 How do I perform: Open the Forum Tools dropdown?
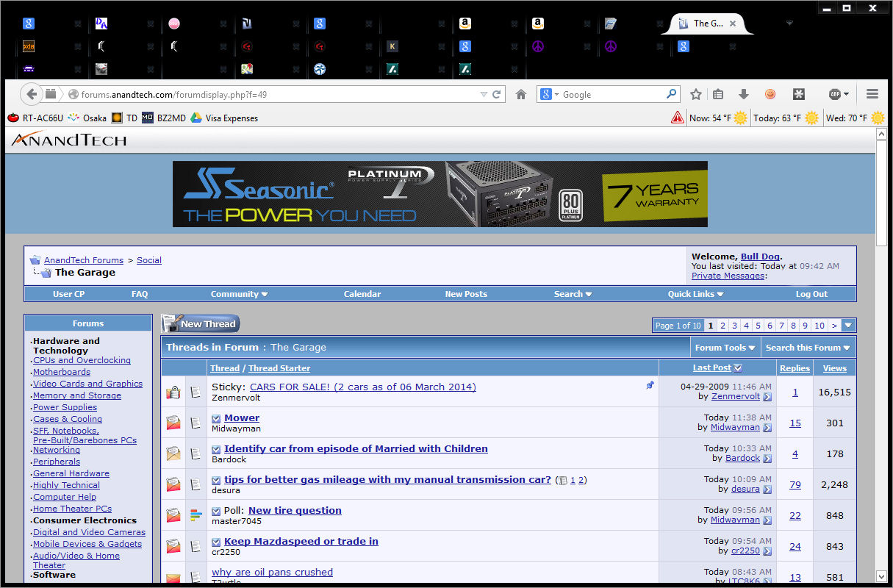(x=725, y=348)
